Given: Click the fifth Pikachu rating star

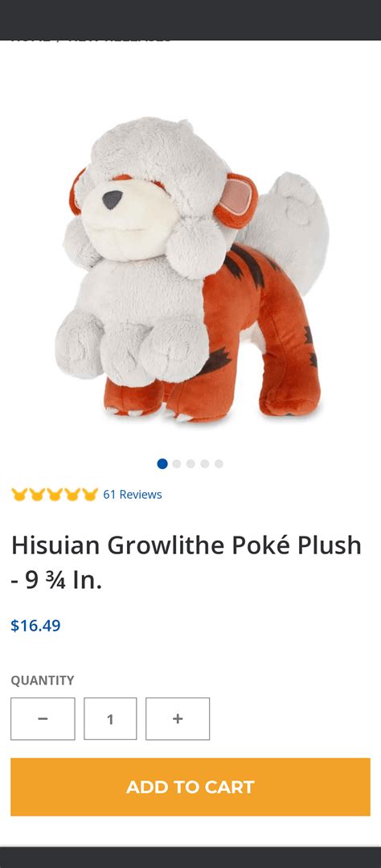Looking at the screenshot, I should (90, 495).
